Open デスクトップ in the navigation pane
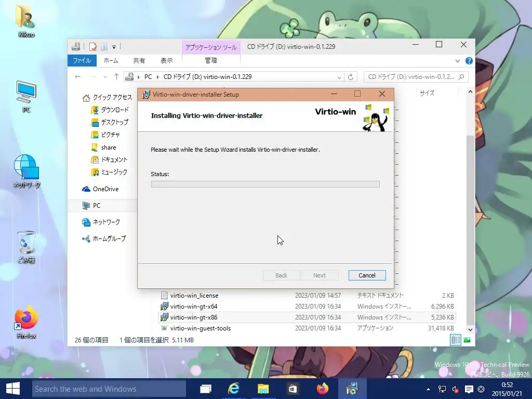 110,122
